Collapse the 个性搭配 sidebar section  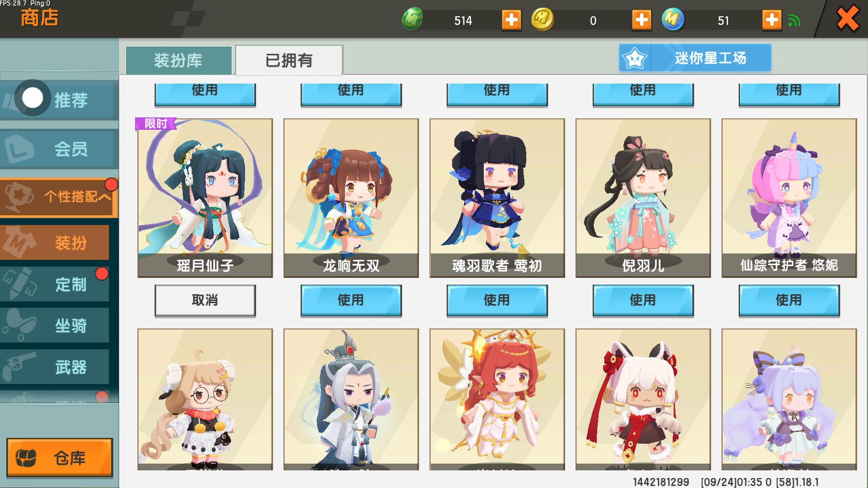click(59, 197)
